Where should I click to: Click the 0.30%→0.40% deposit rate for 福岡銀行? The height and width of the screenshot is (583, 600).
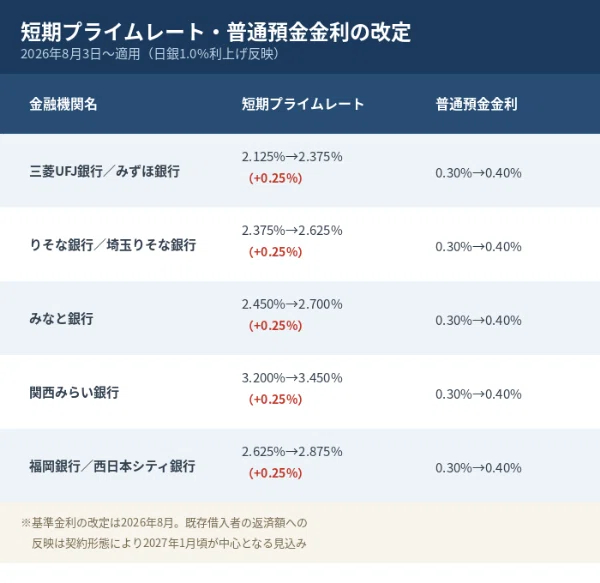tap(478, 468)
